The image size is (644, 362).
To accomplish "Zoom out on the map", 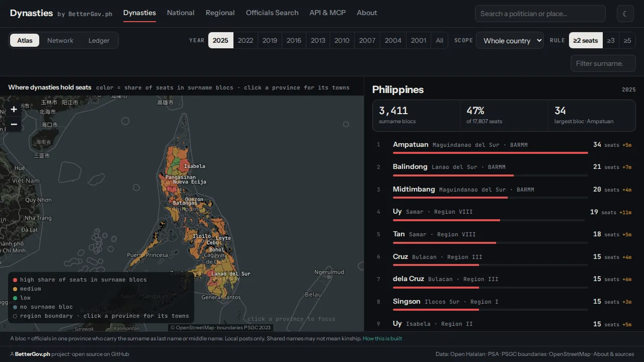I will click(x=14, y=124).
